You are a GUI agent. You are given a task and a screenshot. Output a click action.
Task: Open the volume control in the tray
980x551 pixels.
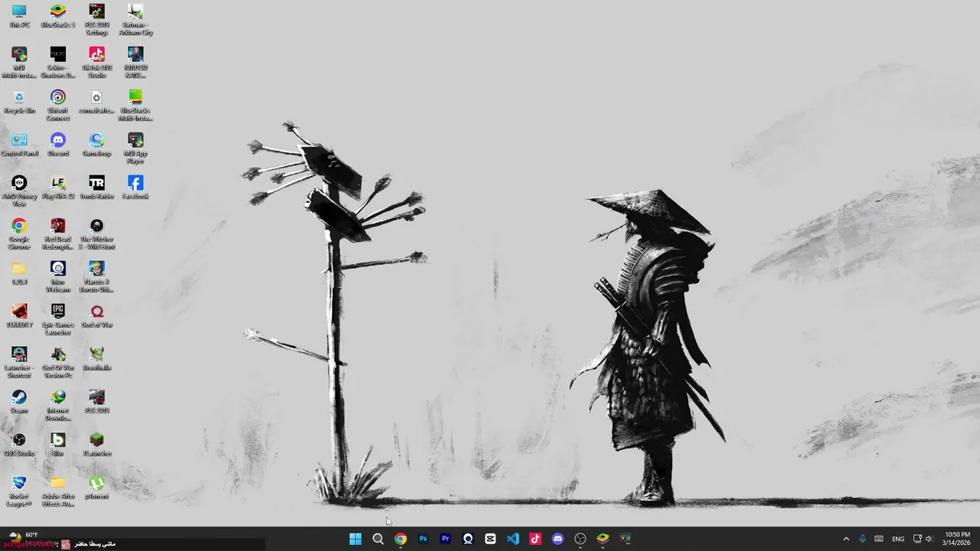click(929, 539)
